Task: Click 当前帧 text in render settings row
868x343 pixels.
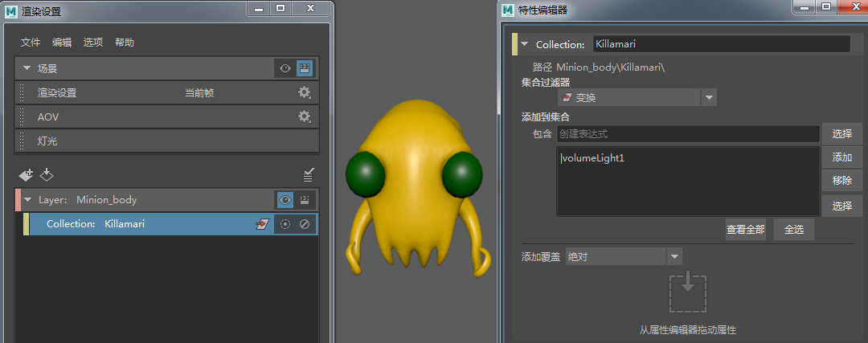Action: point(199,93)
